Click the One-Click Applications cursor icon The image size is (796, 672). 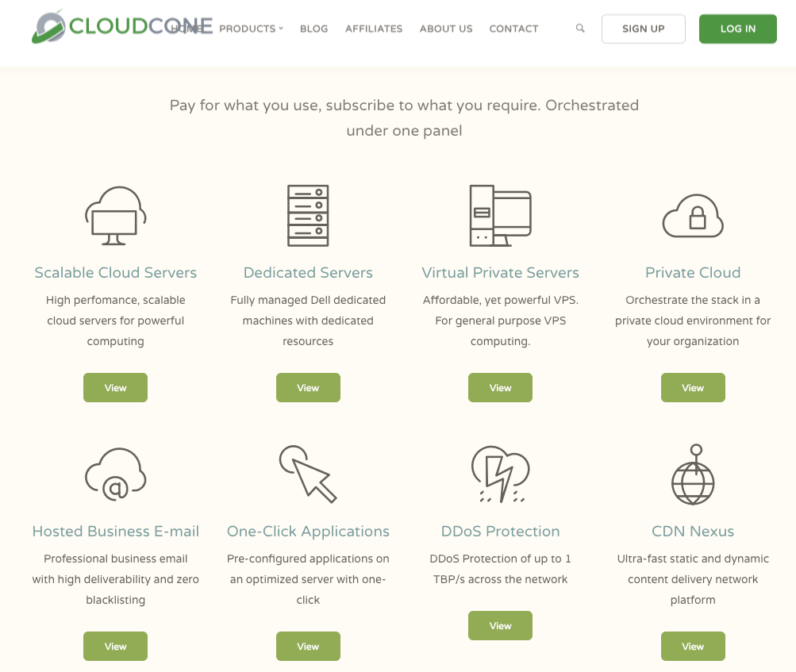pos(308,474)
